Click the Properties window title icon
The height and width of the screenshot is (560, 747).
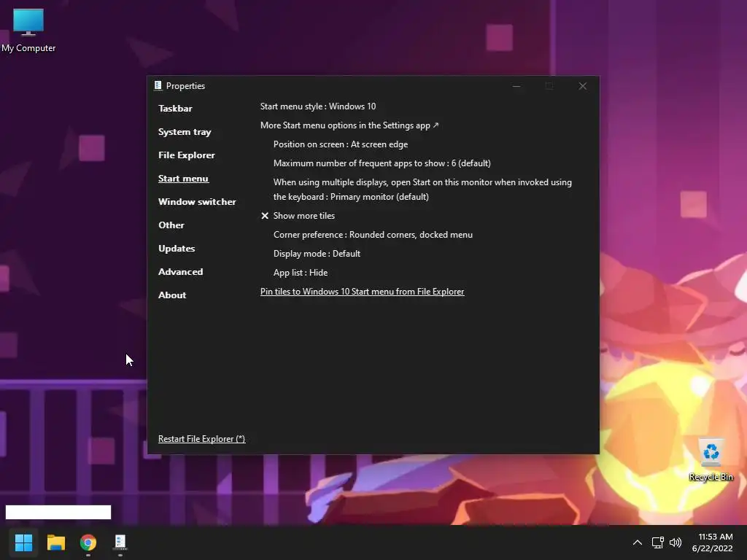(158, 86)
